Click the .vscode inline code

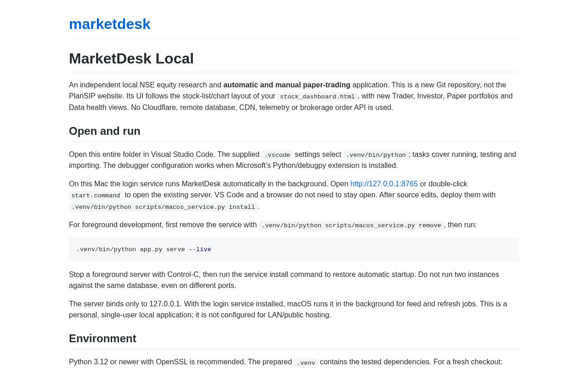click(277, 155)
